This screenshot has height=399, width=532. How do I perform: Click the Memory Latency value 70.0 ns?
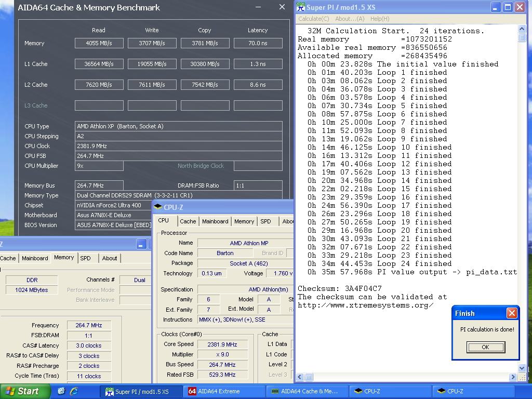258,43
